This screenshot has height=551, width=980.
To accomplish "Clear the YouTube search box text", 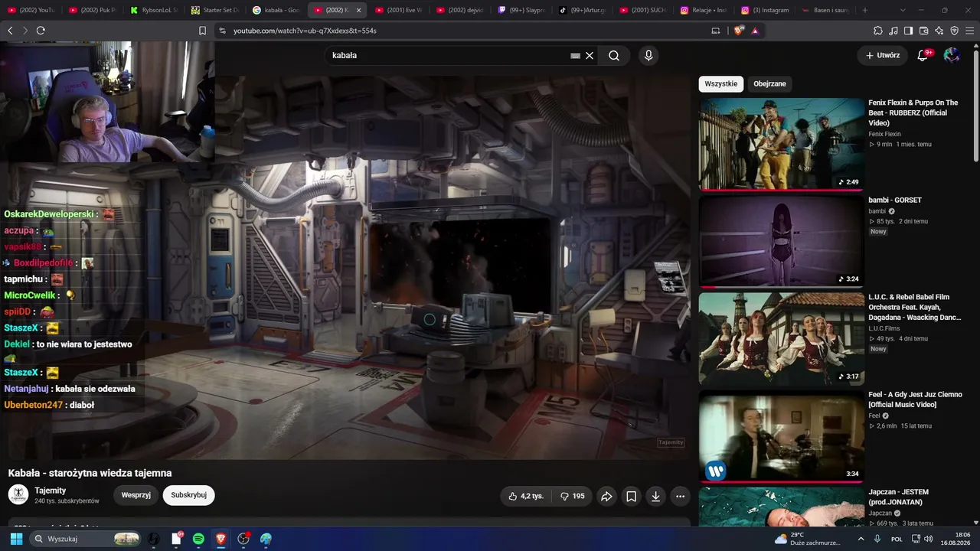I will pos(590,55).
